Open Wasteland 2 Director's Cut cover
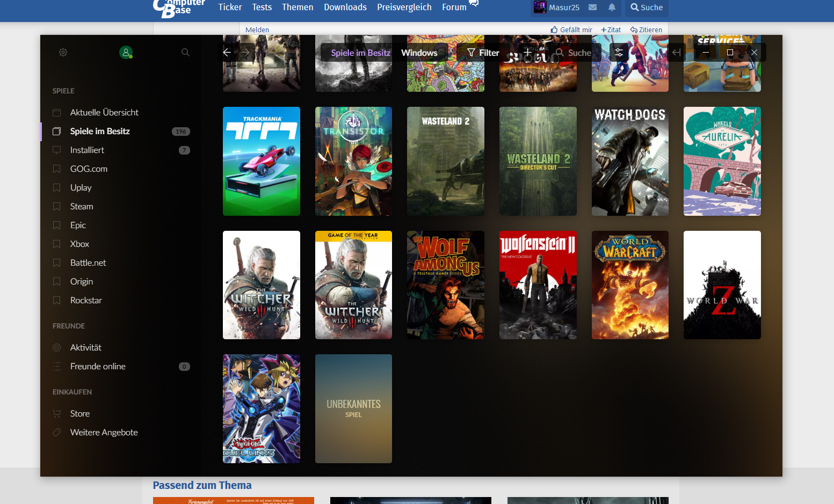Image resolution: width=834 pixels, height=504 pixels. (538, 161)
